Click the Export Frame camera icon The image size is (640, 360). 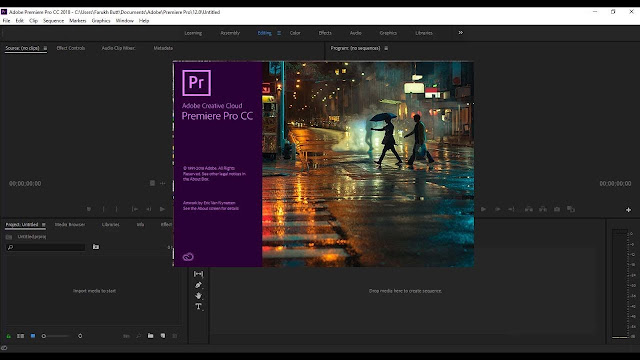click(557, 209)
